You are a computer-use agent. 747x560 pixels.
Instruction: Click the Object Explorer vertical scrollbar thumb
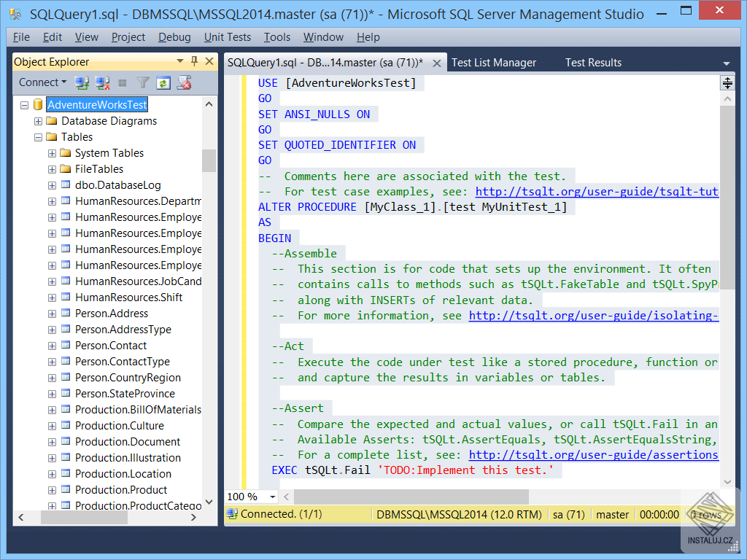coord(209,160)
